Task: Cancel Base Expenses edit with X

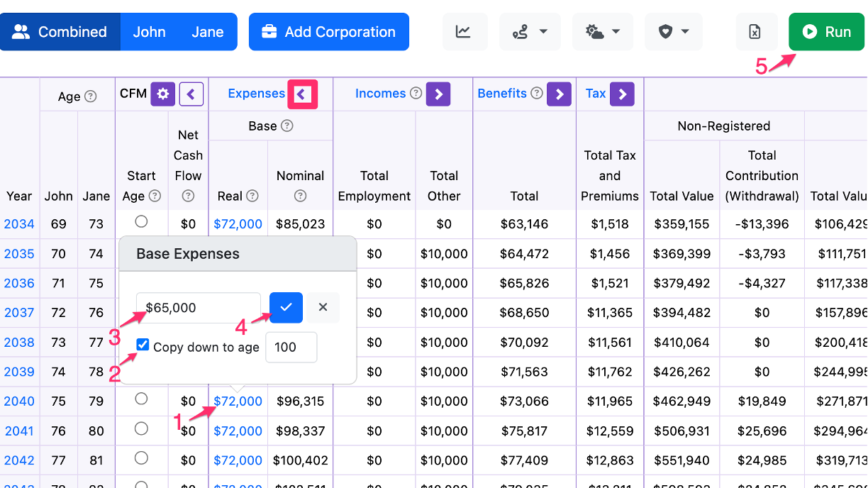Action: (x=323, y=307)
